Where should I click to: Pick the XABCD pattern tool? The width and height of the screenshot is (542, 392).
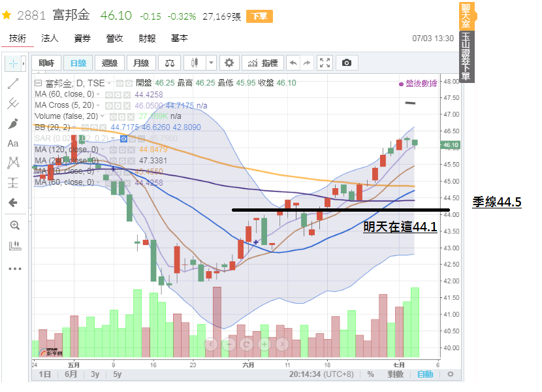(x=13, y=162)
